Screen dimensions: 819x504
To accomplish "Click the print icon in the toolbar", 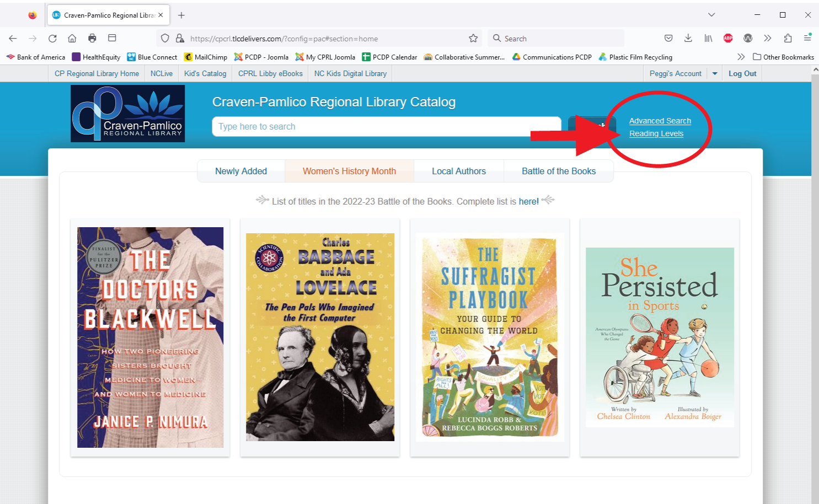I will click(x=92, y=38).
